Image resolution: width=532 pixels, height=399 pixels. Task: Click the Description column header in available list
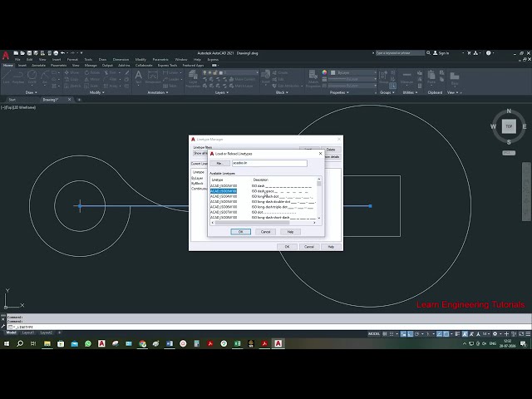pos(260,180)
